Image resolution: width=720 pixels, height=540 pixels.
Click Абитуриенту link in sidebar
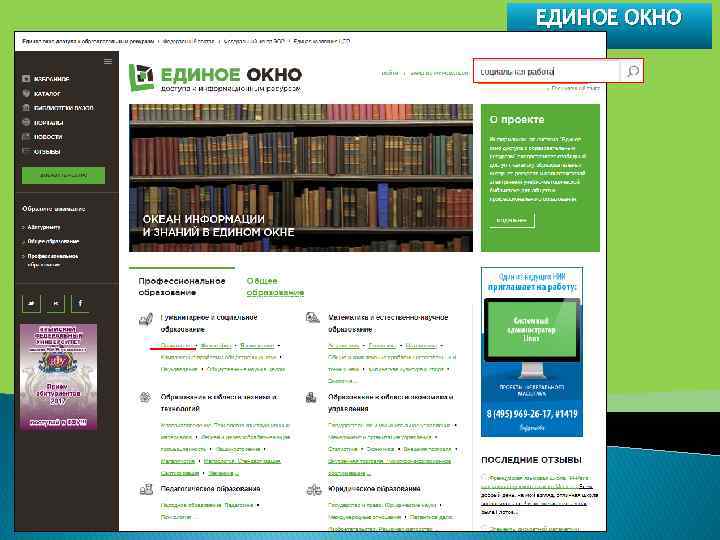click(x=44, y=227)
